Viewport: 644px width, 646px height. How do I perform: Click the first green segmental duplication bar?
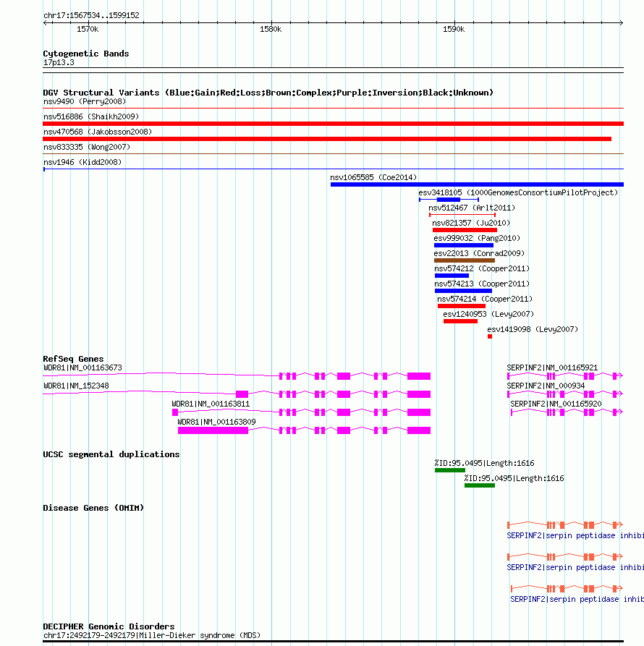[x=450, y=470]
